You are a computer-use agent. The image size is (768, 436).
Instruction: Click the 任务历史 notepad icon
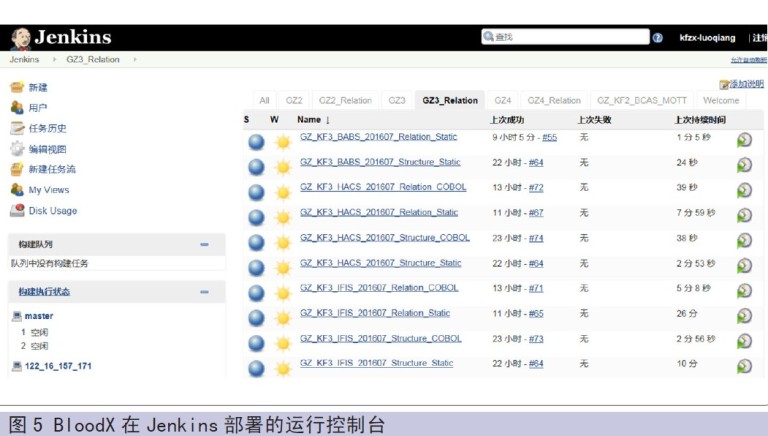click(x=17, y=128)
